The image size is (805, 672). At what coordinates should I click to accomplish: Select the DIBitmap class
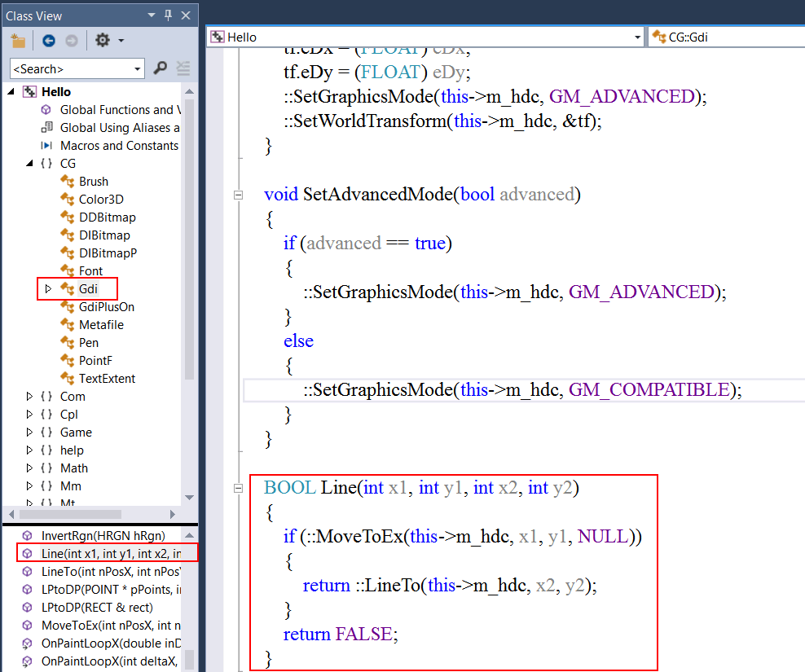point(105,235)
